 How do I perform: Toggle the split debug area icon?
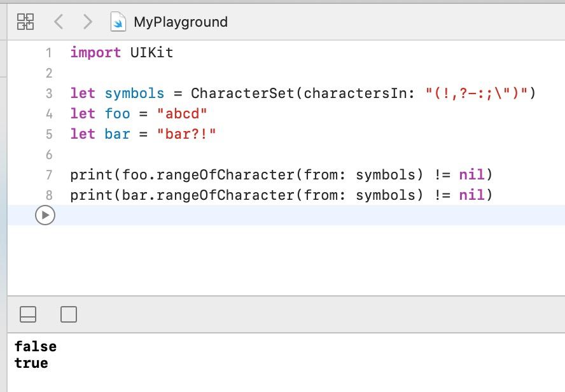(x=28, y=314)
